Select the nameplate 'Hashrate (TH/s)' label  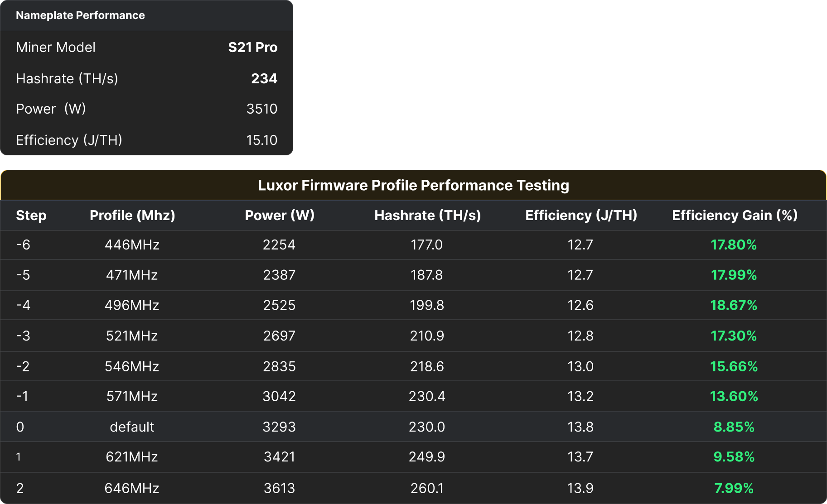67,78
